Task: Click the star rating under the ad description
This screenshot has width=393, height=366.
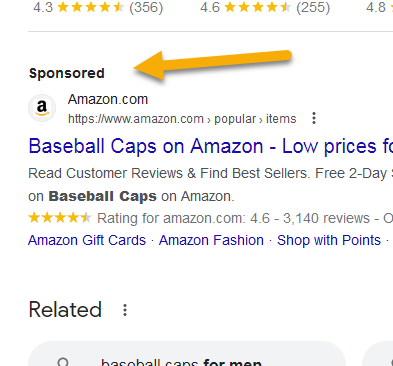Action: [60, 218]
